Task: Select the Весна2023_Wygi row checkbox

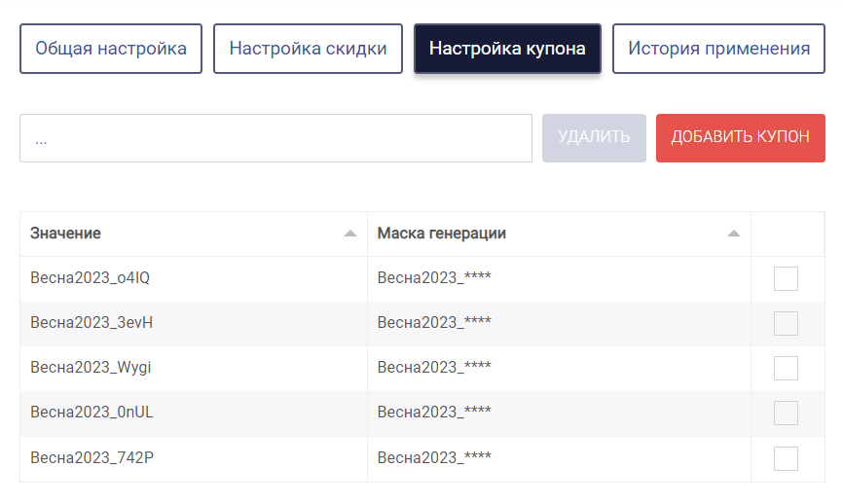Action: coord(786,368)
